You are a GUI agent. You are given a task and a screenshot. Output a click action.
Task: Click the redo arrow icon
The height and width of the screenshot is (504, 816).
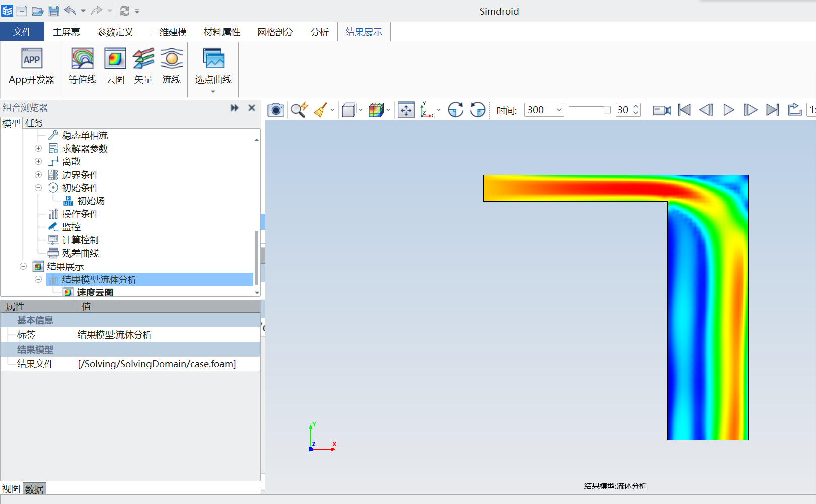[x=97, y=10]
